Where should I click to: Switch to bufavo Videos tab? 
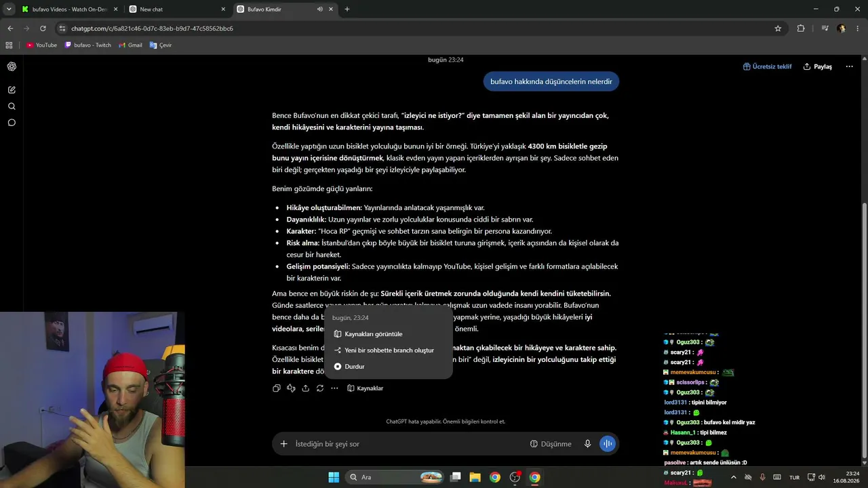coord(68,9)
